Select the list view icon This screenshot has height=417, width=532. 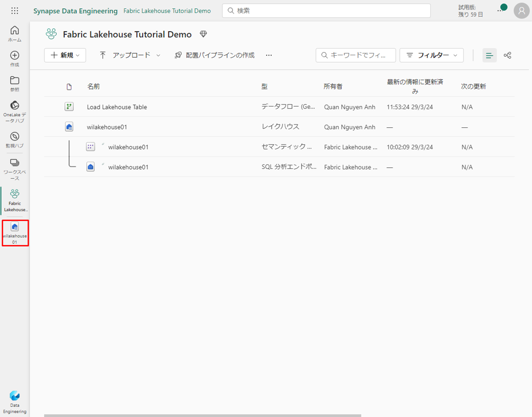[489, 55]
